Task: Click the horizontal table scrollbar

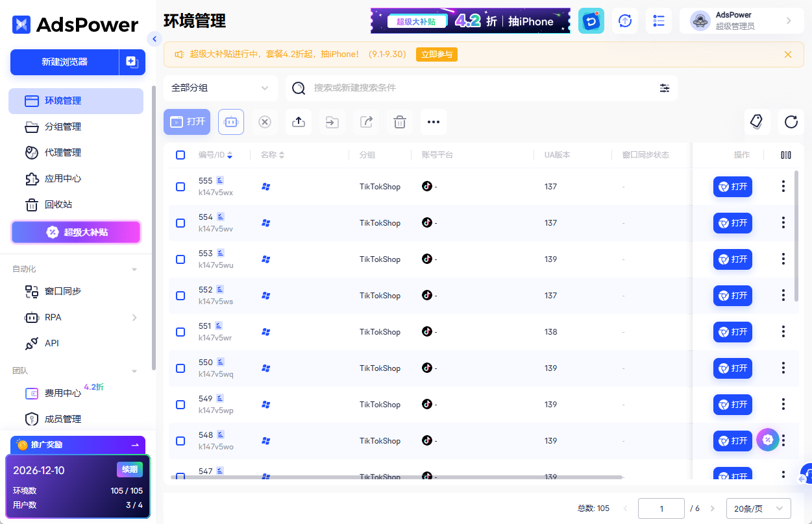Action: coord(396,477)
